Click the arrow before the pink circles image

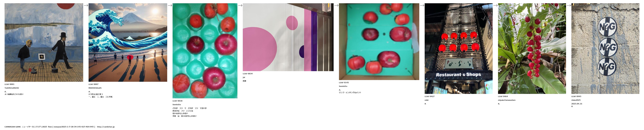click(240, 5)
